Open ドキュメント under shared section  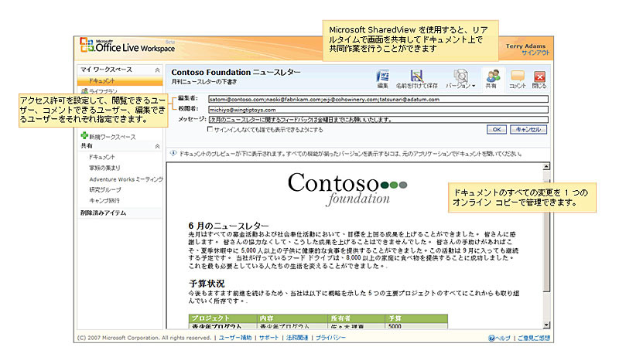tap(101, 157)
